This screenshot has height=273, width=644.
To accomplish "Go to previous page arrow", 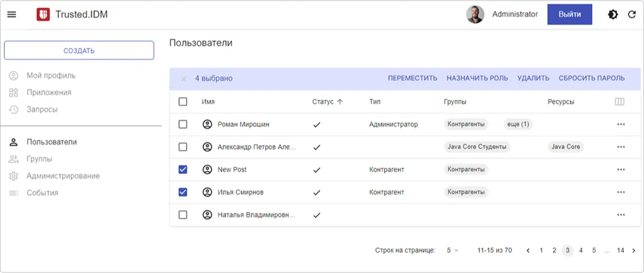I will point(528,250).
